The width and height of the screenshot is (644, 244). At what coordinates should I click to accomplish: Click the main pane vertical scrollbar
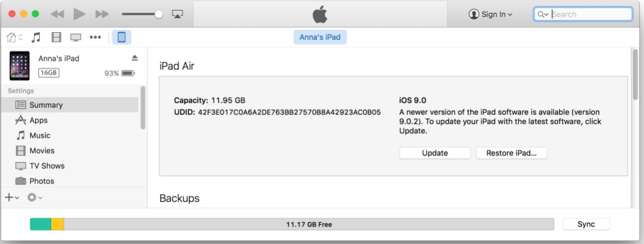[635, 74]
